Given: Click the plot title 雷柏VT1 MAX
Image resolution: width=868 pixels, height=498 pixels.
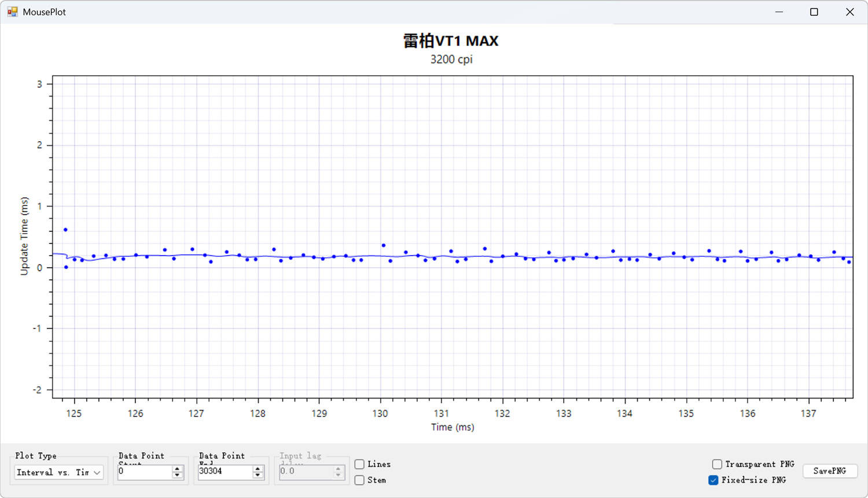Looking at the screenshot, I should (x=451, y=41).
